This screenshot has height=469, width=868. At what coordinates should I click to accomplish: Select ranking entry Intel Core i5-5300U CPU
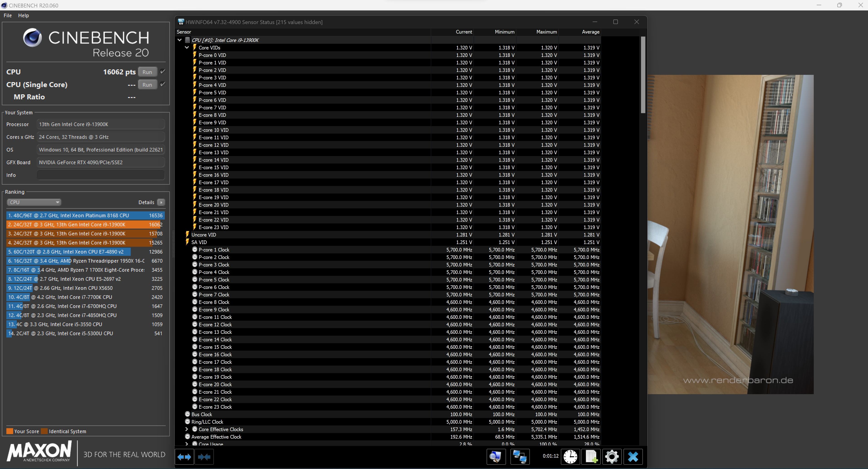click(85, 333)
